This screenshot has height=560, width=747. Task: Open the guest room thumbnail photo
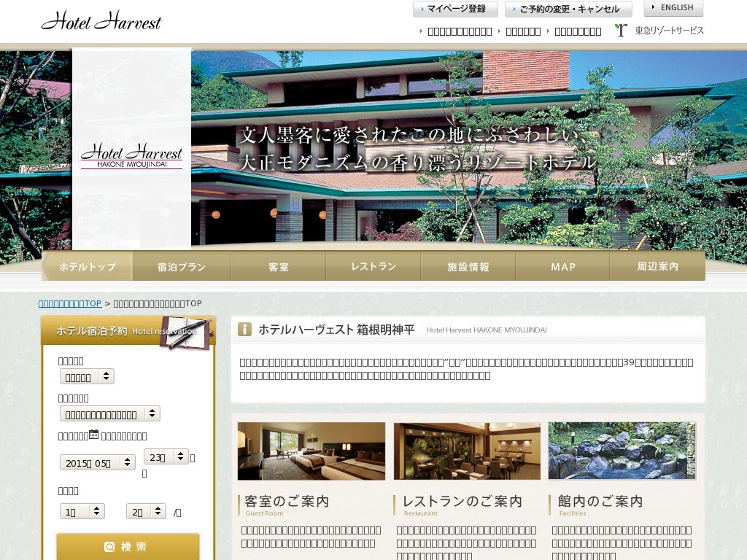tap(311, 451)
